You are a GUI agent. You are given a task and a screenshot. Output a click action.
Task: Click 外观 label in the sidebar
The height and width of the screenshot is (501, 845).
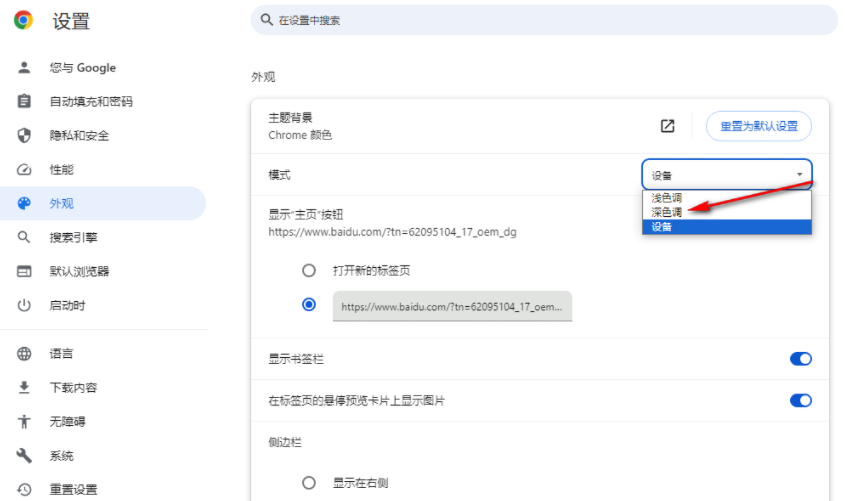61,203
